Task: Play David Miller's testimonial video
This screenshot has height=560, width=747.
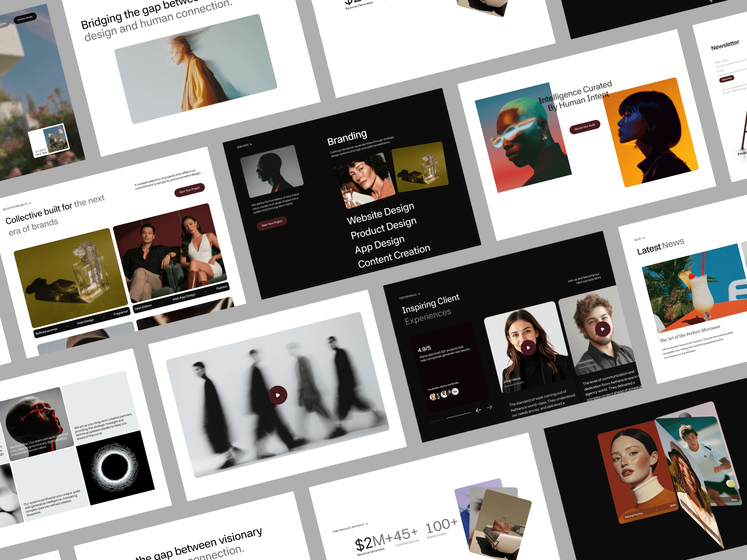Action: [603, 329]
